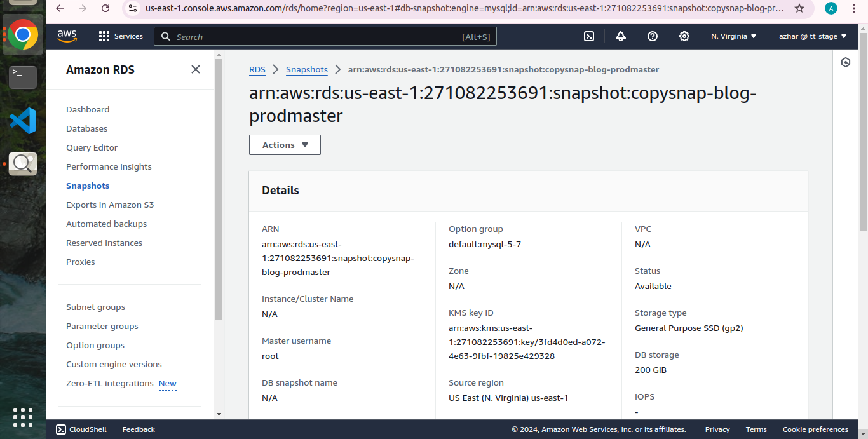This screenshot has width=868, height=439.
Task: Open the notifications bell icon
Action: pyautogui.click(x=621, y=36)
